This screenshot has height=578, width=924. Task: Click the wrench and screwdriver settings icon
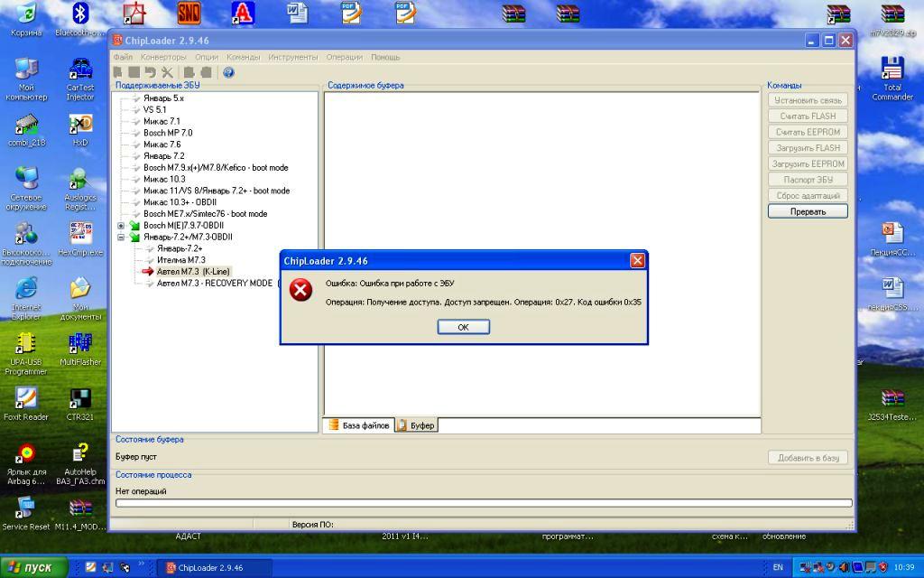pyautogui.click(x=167, y=72)
